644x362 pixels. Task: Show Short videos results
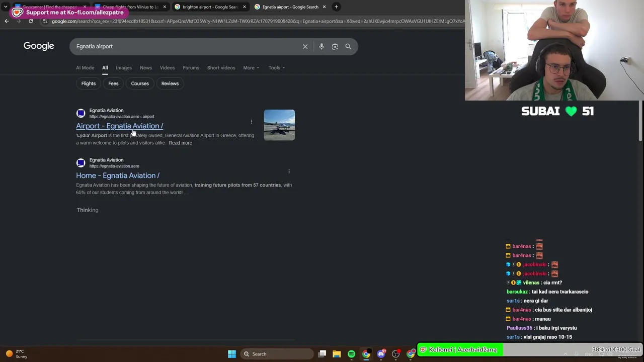point(221,68)
